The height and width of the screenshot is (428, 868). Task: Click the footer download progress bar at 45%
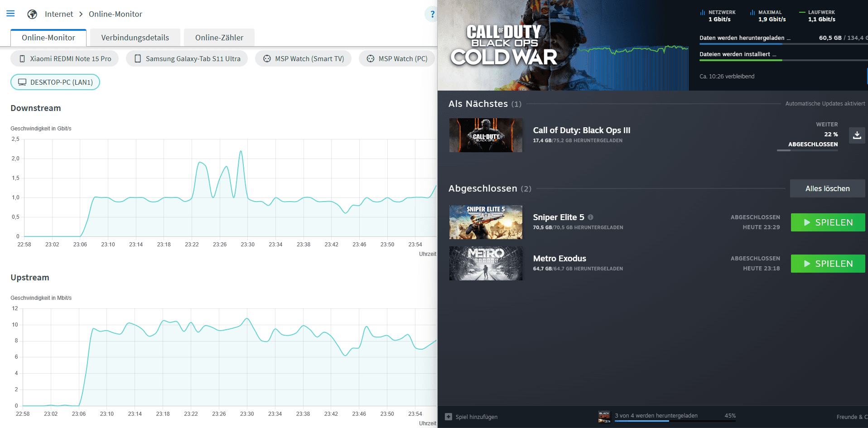(675, 421)
